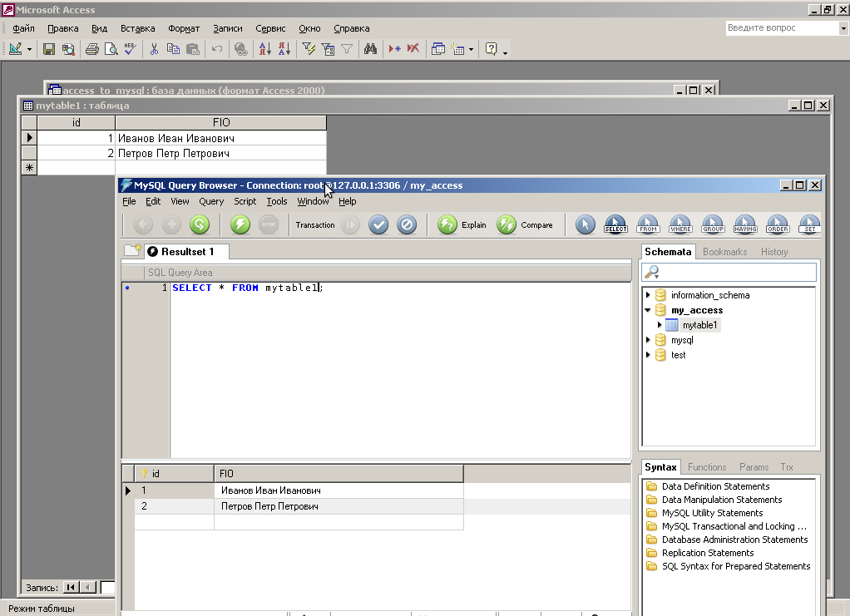Click the Transaction label in toolbar
850x616 pixels.
(x=315, y=224)
